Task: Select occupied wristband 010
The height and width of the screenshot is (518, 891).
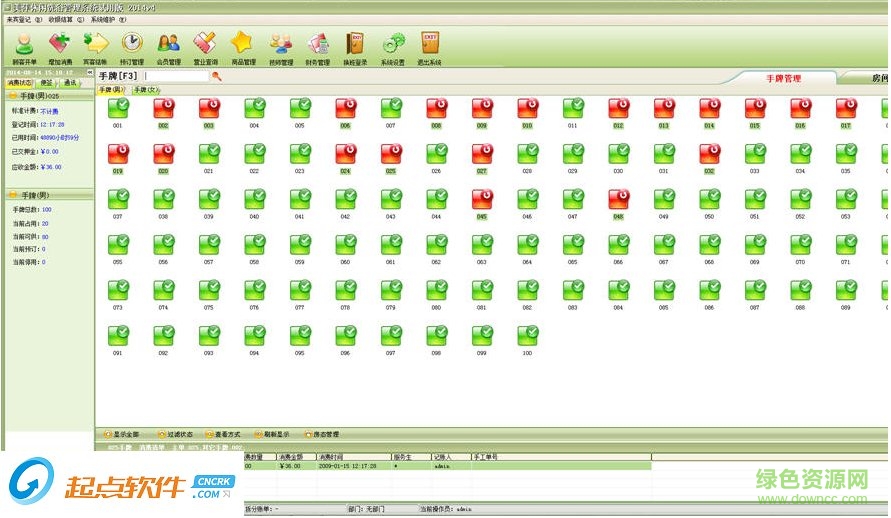Action: [527, 108]
